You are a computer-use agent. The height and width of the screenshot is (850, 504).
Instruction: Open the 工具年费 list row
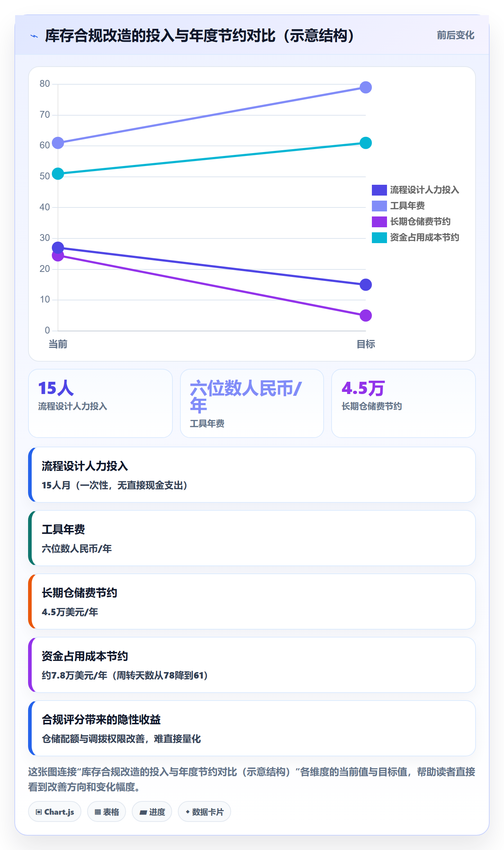[252, 538]
